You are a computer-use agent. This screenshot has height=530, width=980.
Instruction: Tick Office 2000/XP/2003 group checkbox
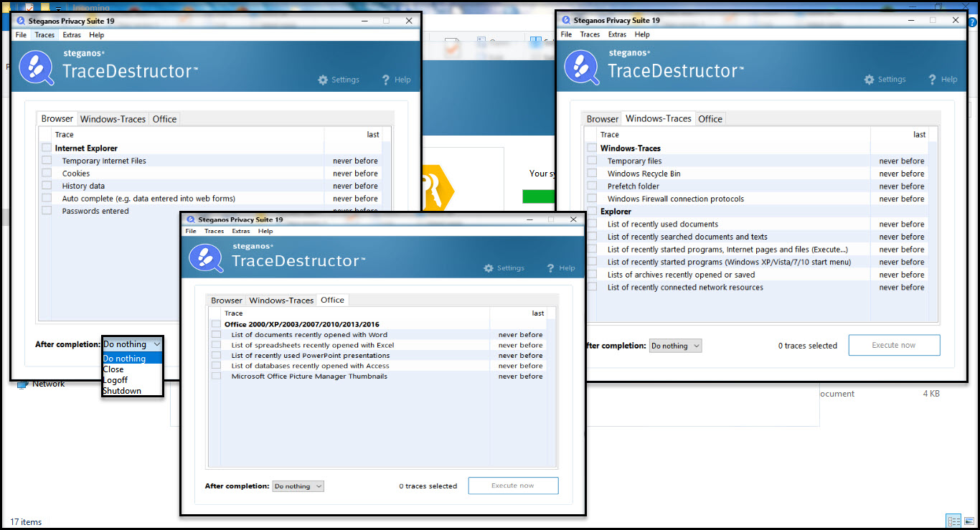coord(216,324)
